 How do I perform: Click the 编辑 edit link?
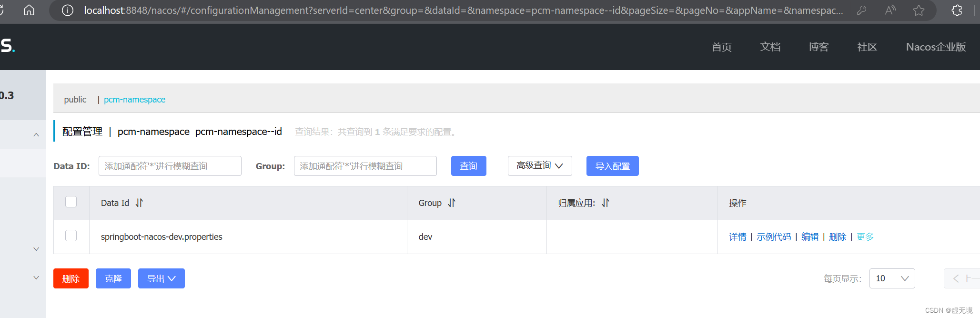tap(810, 237)
